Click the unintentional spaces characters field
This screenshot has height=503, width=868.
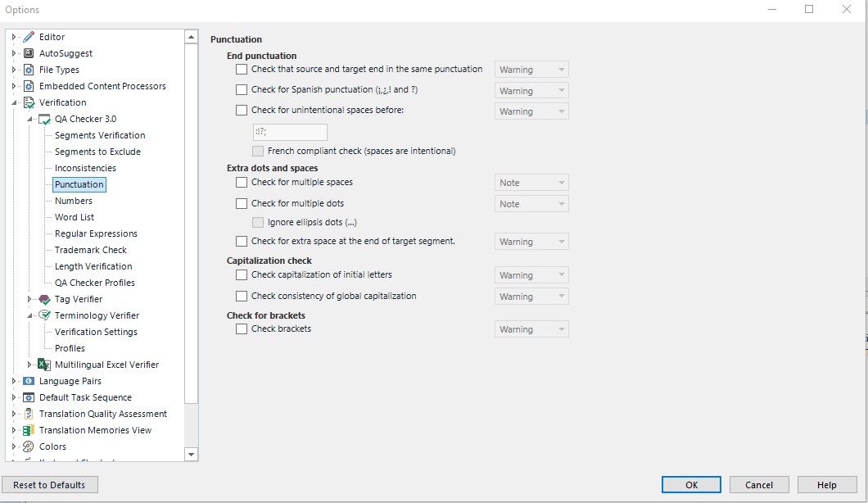(290, 132)
